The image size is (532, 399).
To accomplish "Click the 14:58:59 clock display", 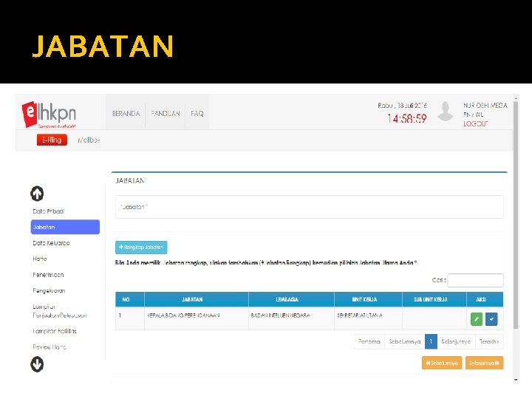I will coord(406,119).
